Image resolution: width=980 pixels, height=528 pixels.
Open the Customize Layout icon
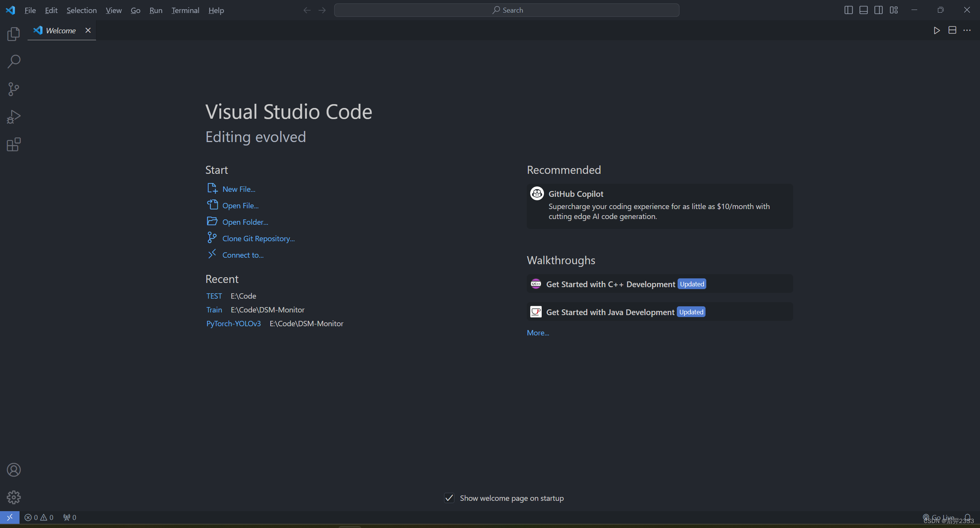tap(894, 10)
